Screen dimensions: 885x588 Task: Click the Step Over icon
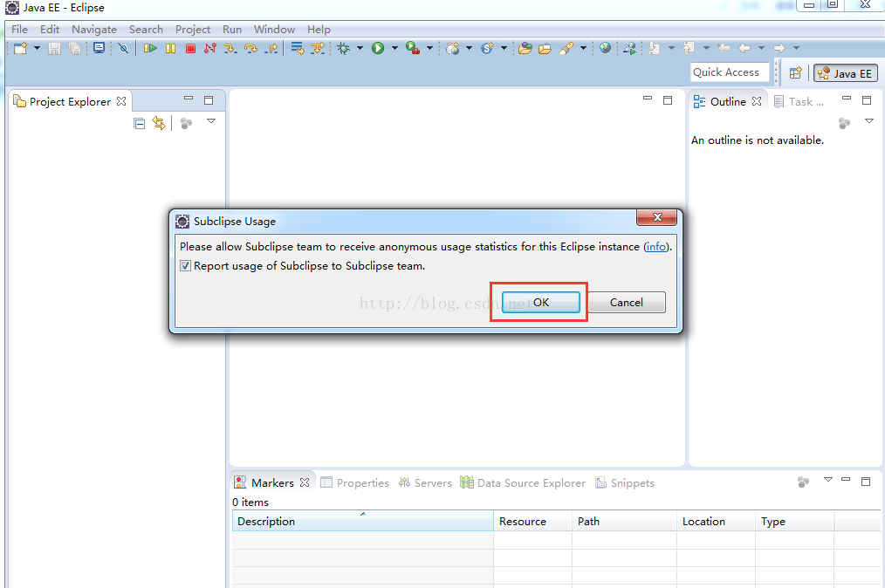[251, 49]
